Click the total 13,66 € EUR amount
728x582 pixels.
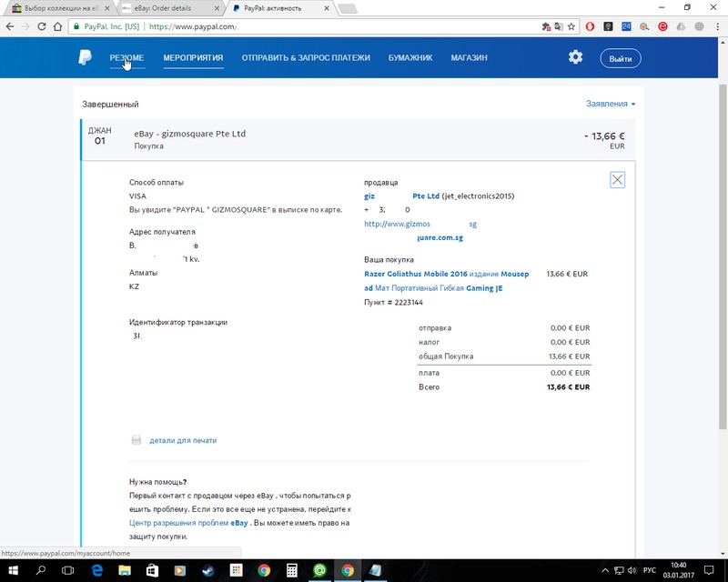[568, 387]
